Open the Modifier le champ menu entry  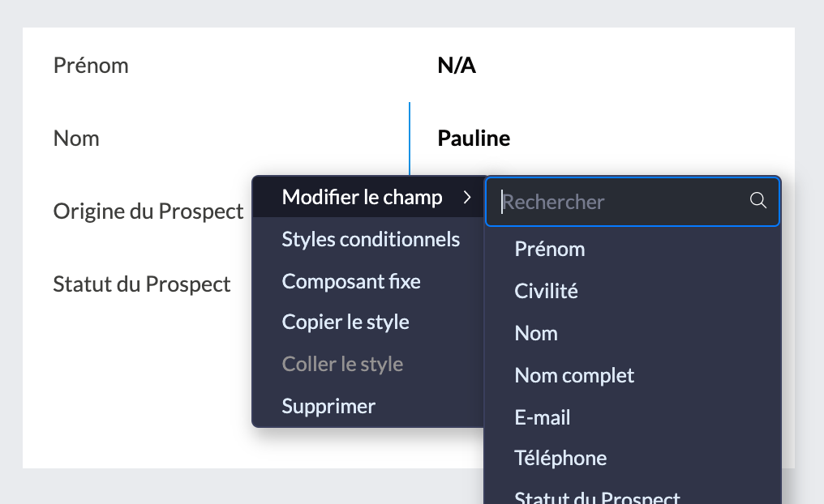click(362, 198)
